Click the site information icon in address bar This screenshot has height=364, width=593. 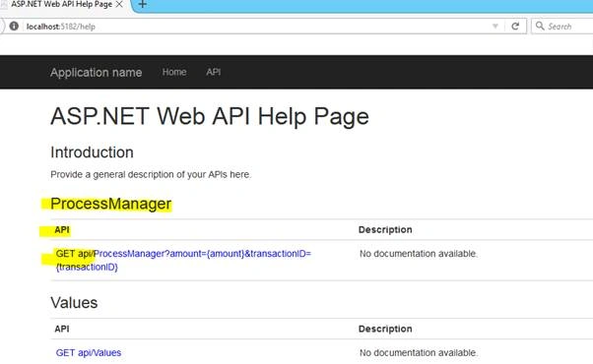tap(14, 26)
